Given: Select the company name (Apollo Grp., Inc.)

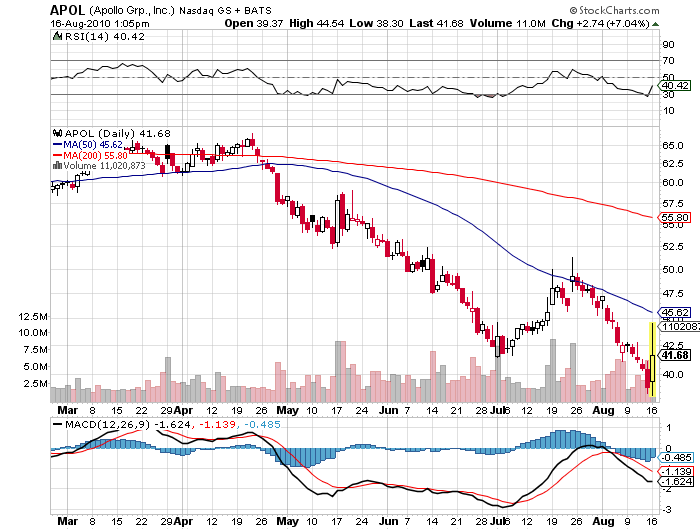Looking at the screenshot, I should click(x=132, y=10).
